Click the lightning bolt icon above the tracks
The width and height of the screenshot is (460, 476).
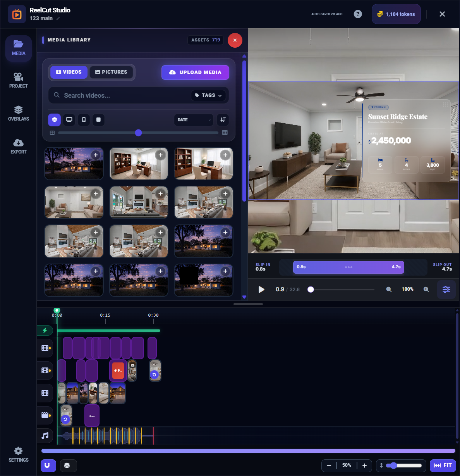[x=45, y=330]
